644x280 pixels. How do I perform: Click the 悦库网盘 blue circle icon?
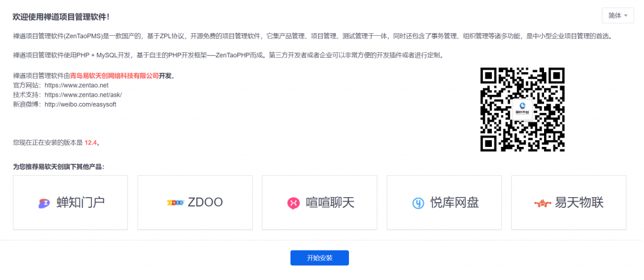(418, 203)
